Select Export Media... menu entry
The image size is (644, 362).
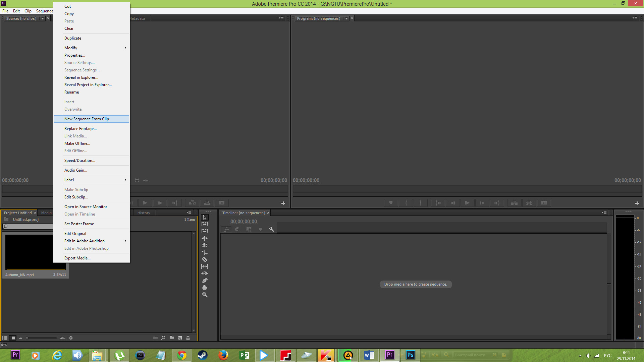pos(91,258)
